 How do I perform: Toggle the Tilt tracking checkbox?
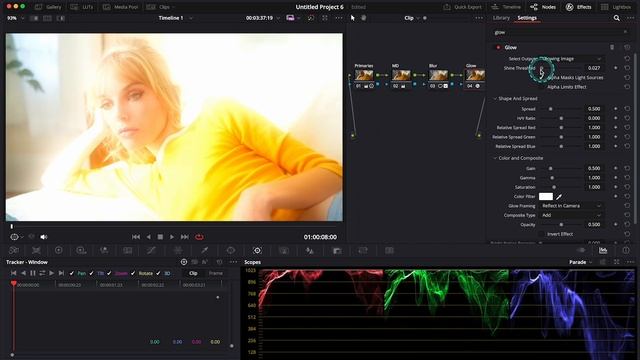(91, 273)
